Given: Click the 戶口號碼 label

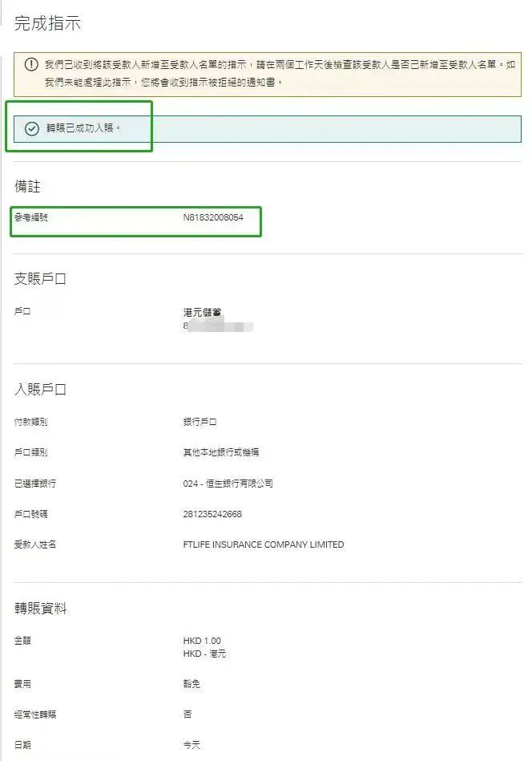Looking at the screenshot, I should pyautogui.click(x=31, y=514).
